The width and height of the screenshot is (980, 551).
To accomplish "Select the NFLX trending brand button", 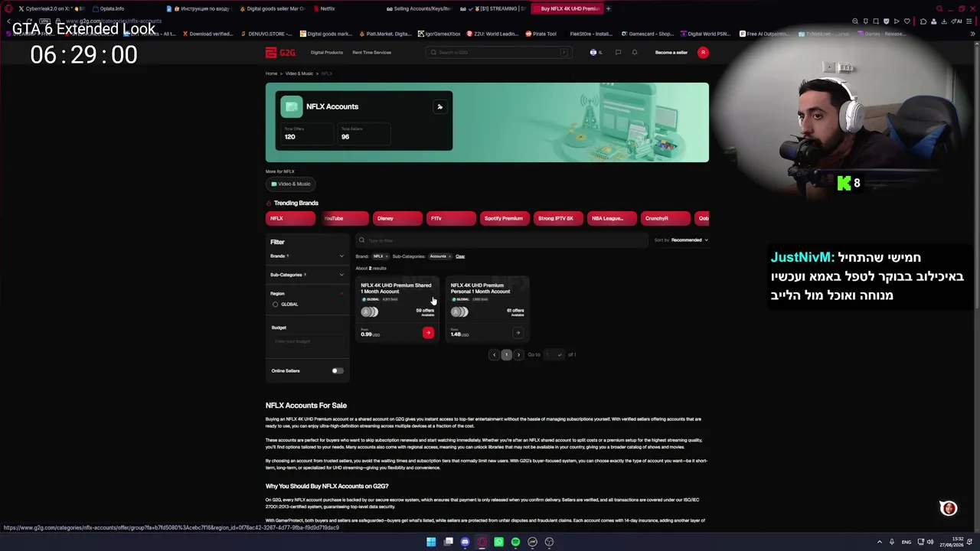I will [290, 218].
